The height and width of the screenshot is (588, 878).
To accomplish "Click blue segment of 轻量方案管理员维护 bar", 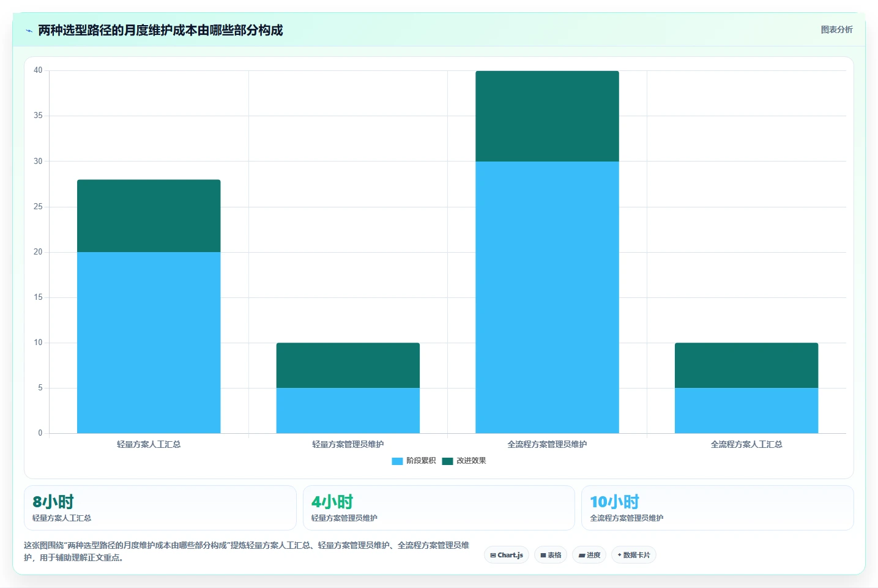I will click(x=348, y=411).
